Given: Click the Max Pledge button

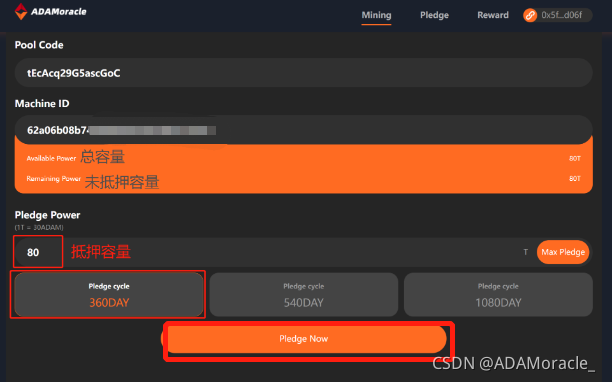Looking at the screenshot, I should click(x=563, y=252).
